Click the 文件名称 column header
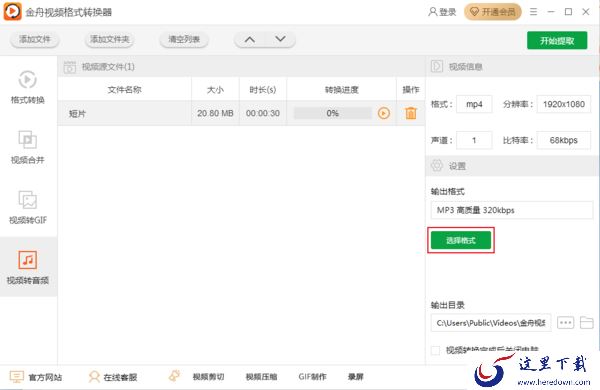This screenshot has width=600, height=390. click(x=124, y=90)
